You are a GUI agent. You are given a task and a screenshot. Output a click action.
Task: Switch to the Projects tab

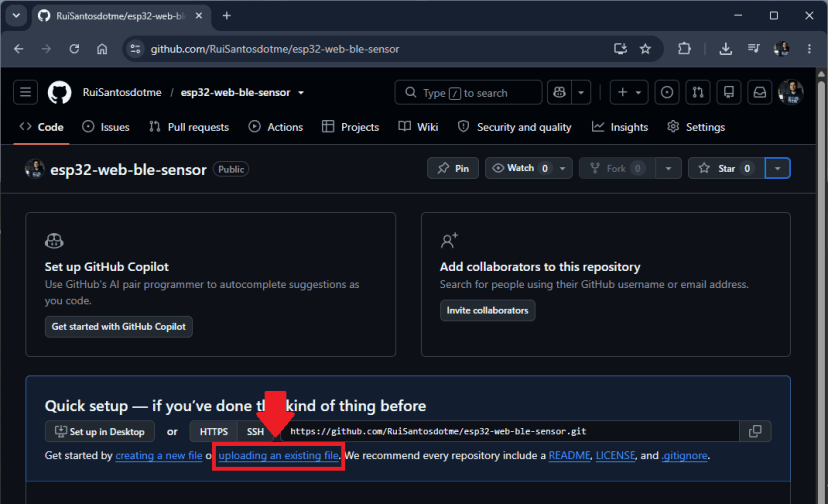click(351, 127)
